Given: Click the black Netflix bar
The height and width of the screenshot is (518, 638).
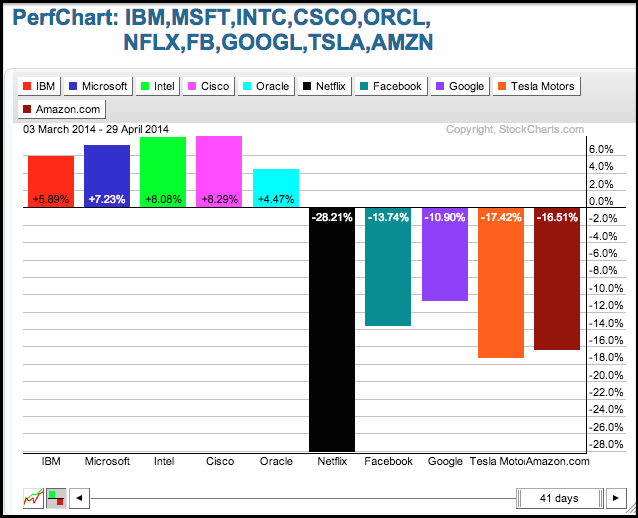Looking at the screenshot, I should click(332, 330).
